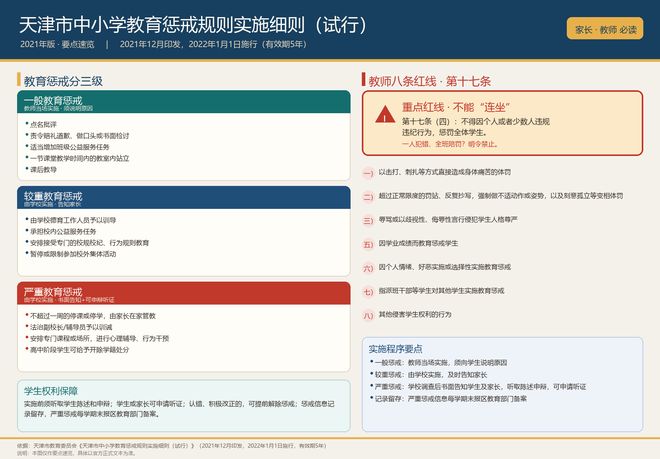This screenshot has width=660, height=459.
Task: Click the bullet 记录留存：严重惩戒信息每学期末报区教育部门备案
Action: 448,399
